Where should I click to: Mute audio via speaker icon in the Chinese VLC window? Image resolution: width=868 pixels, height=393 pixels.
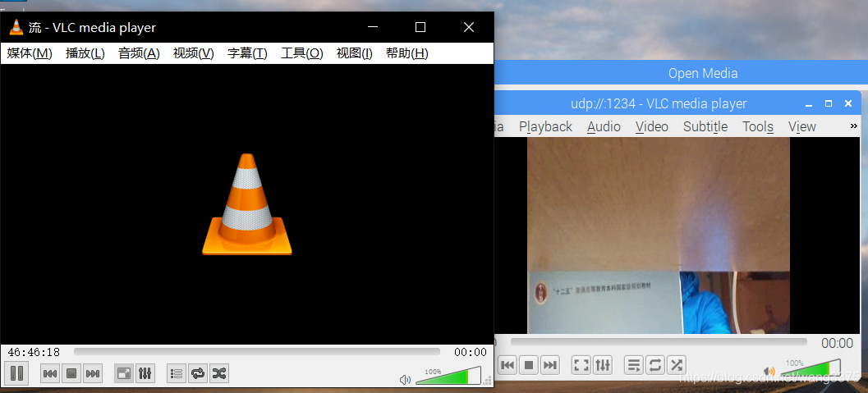click(405, 379)
